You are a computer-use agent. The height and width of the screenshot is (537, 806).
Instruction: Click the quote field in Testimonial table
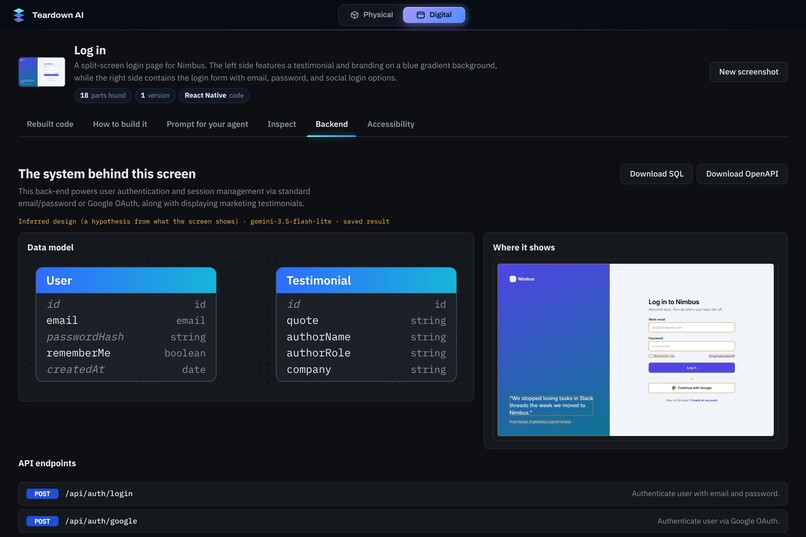(x=366, y=321)
